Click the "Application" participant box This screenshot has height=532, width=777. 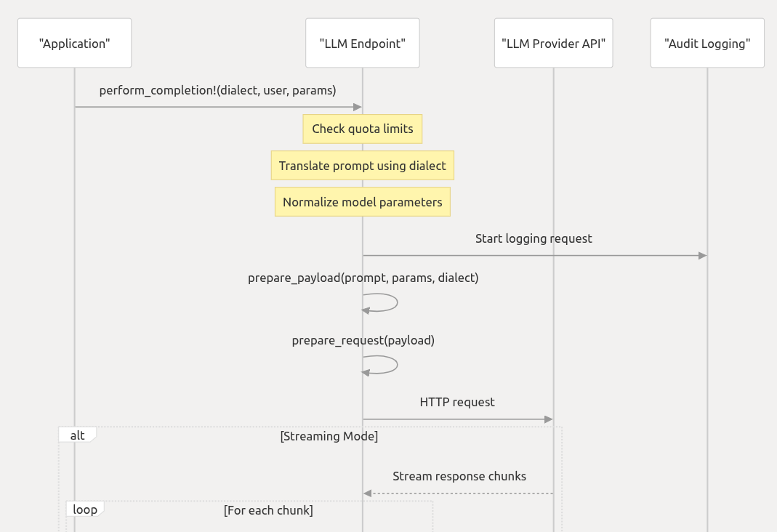tap(74, 44)
